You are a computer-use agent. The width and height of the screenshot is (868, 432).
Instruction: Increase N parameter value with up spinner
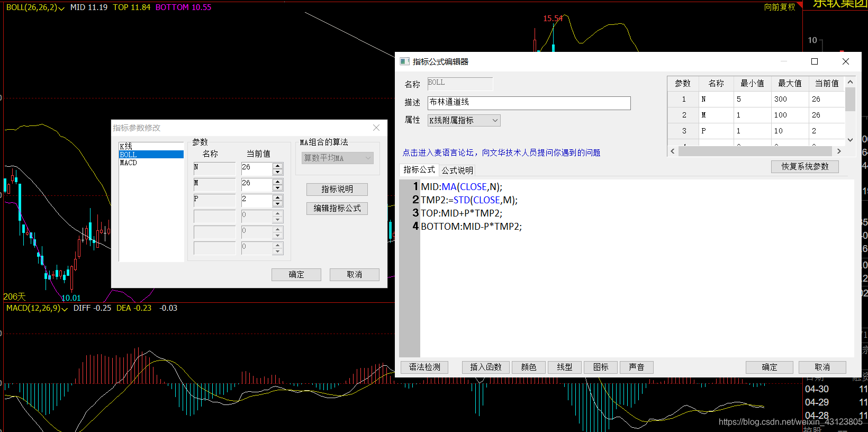coord(278,166)
